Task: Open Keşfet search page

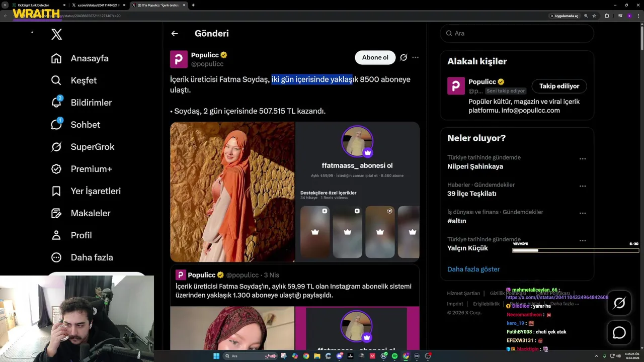Action: point(74,80)
